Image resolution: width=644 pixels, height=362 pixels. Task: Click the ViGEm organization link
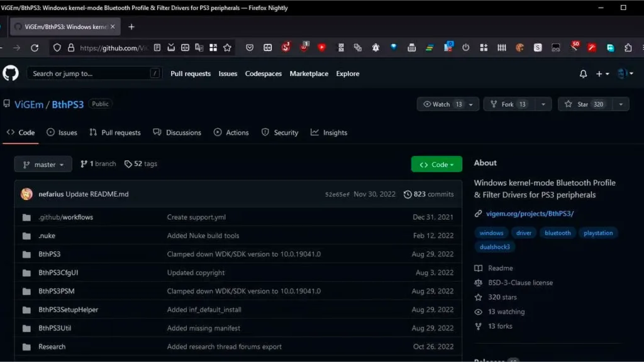[x=29, y=104]
